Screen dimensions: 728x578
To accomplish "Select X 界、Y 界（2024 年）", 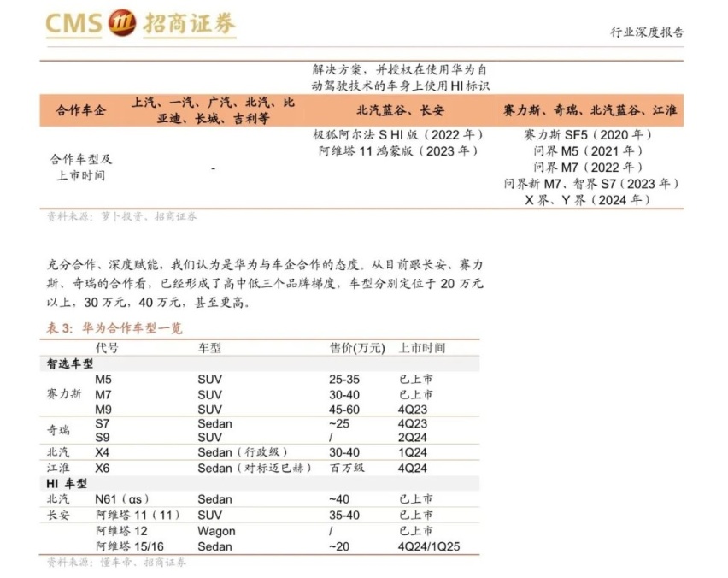I will (x=588, y=200).
